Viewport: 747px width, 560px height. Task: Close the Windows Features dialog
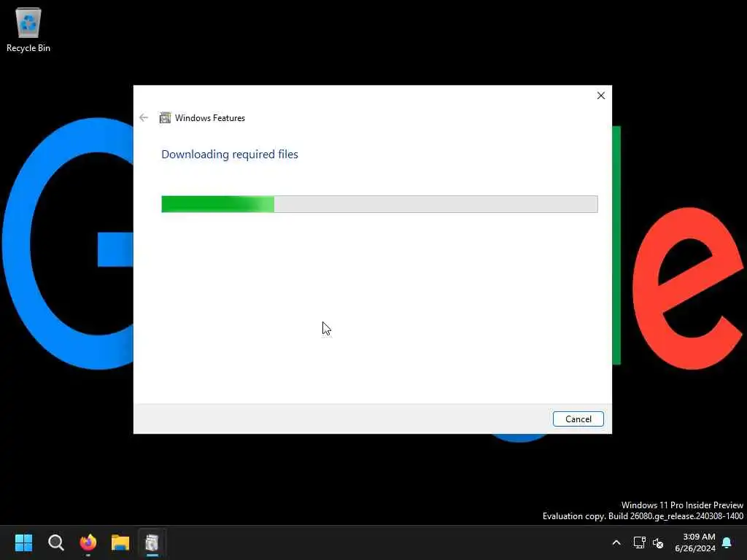click(601, 96)
